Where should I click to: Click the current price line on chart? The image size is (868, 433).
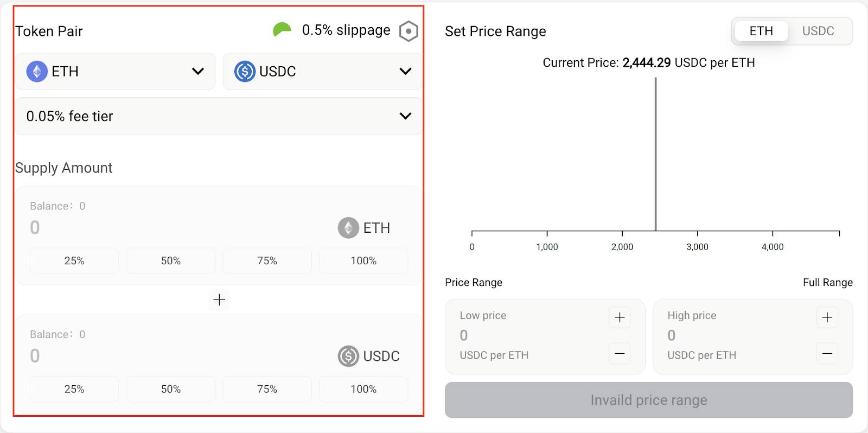tap(655, 154)
